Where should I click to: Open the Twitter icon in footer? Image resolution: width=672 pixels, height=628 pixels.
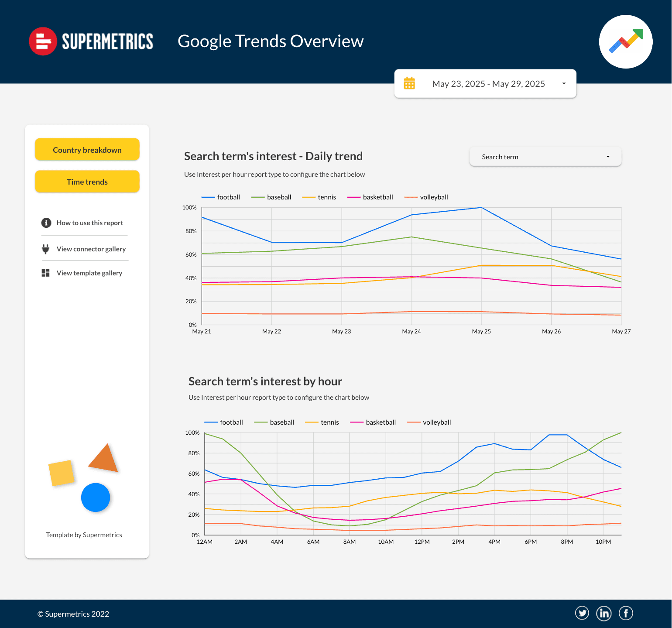pyautogui.click(x=582, y=613)
